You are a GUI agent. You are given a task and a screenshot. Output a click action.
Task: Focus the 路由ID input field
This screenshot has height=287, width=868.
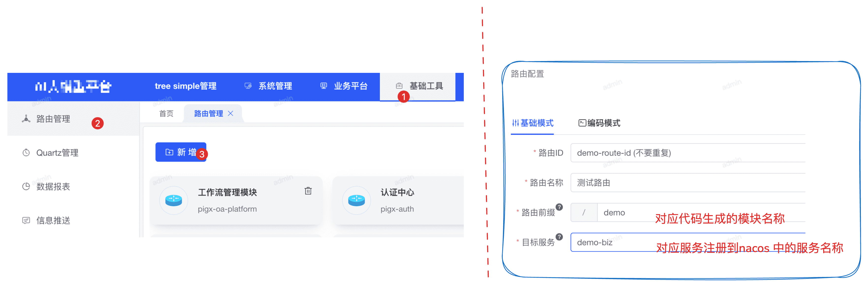coord(688,153)
